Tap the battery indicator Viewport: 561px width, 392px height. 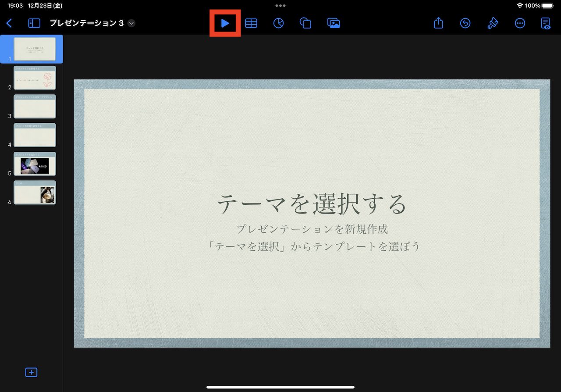coord(548,6)
